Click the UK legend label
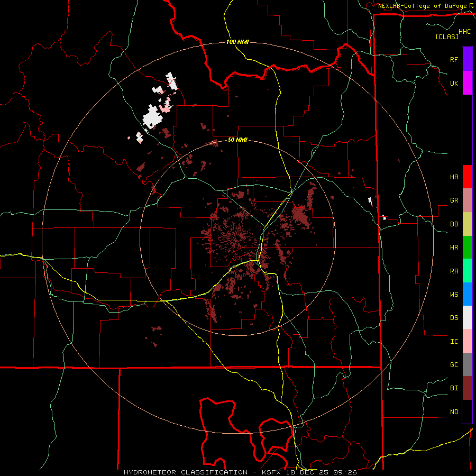Image resolution: width=476 pixels, height=476 pixels. [x=454, y=83]
